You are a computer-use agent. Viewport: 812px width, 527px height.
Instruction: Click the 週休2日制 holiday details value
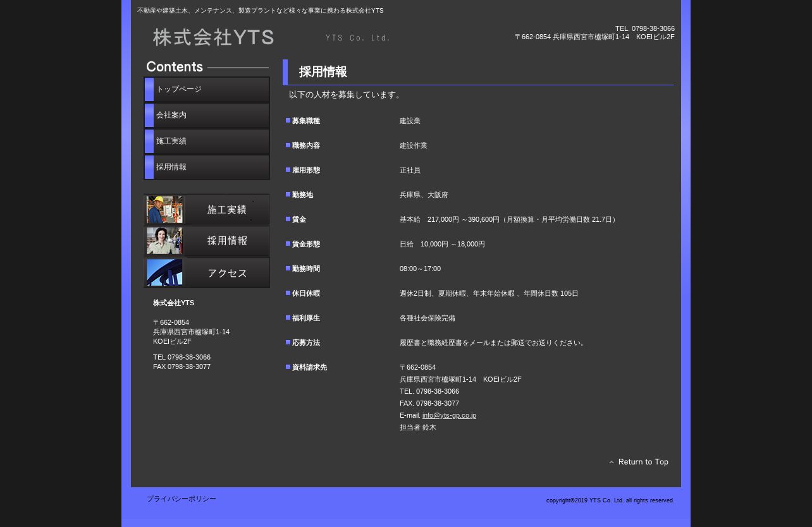pos(489,293)
